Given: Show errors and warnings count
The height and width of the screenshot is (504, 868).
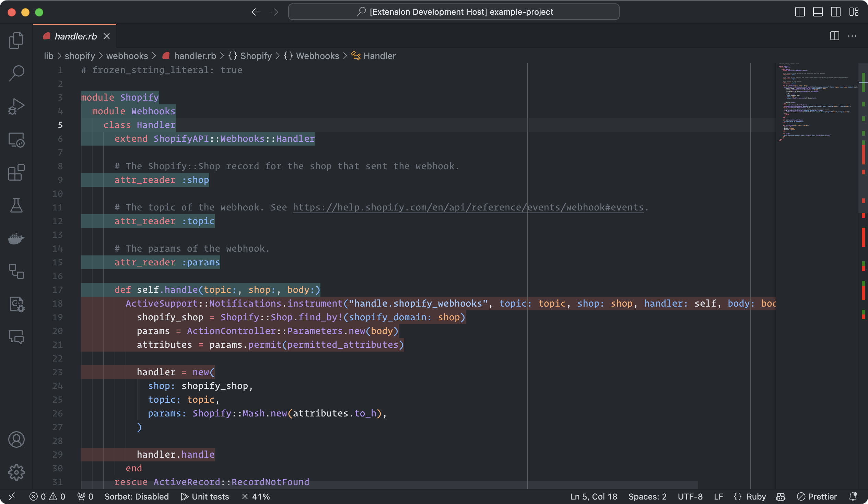Looking at the screenshot, I should 47,496.
